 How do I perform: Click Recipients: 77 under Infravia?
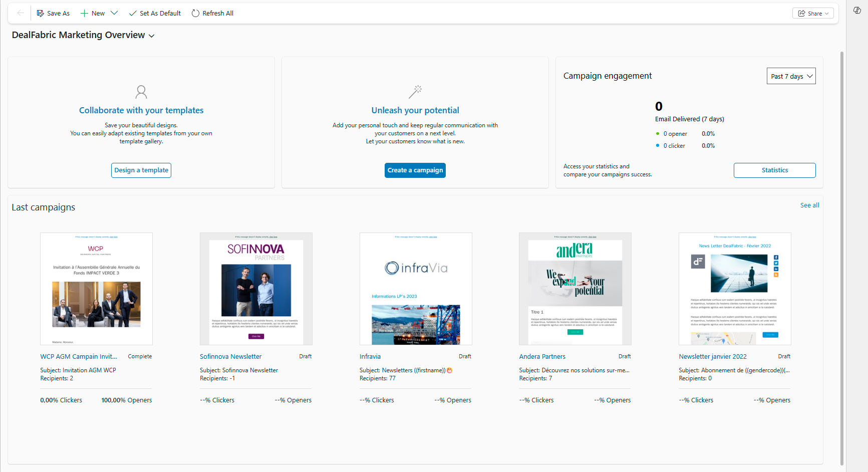coord(378,378)
